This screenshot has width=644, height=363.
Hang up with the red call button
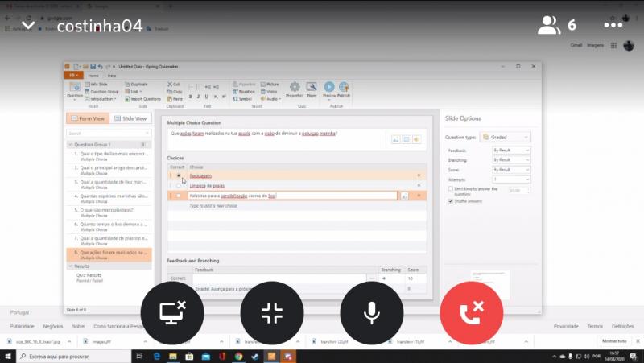471,313
